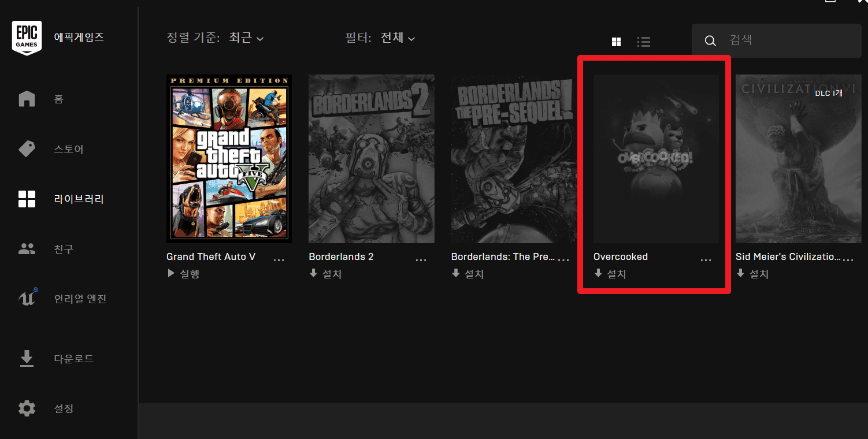The image size is (868, 439).
Task: Click the search magnifier icon
Action: tap(711, 40)
